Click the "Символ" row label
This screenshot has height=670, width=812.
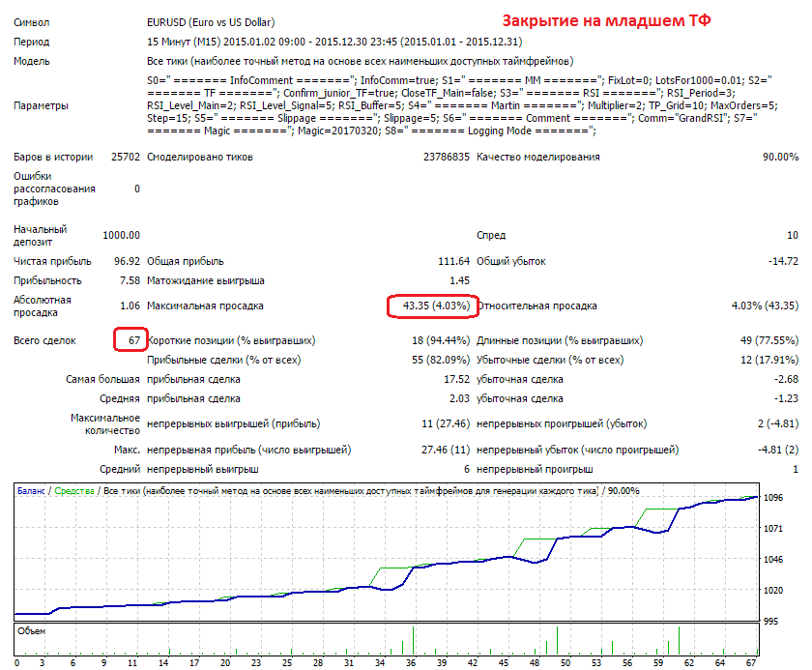[32, 23]
